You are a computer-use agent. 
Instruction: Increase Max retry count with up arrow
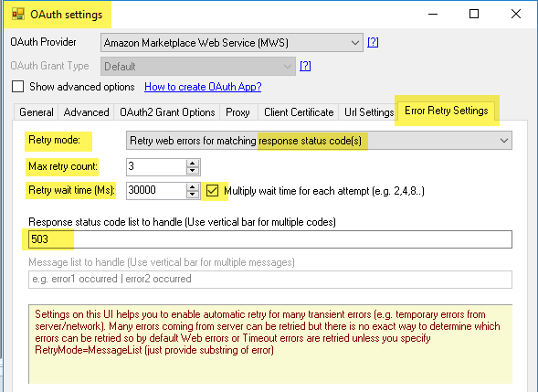193,164
